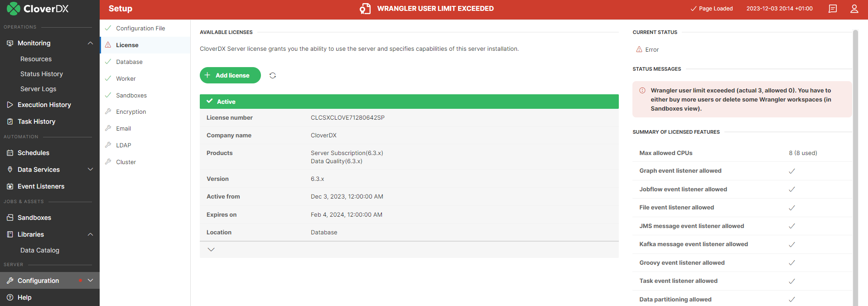Open Server Logs link
The height and width of the screenshot is (306, 868).
click(38, 89)
